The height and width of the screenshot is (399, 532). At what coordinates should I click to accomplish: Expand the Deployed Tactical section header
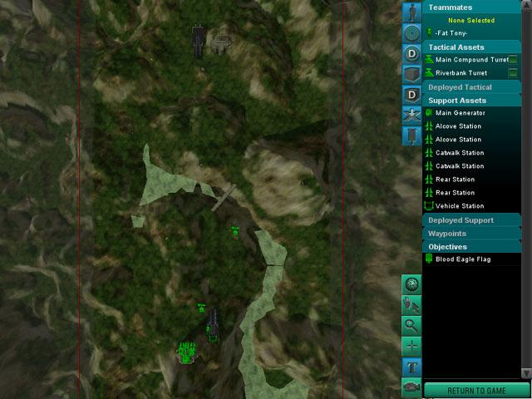(471, 87)
